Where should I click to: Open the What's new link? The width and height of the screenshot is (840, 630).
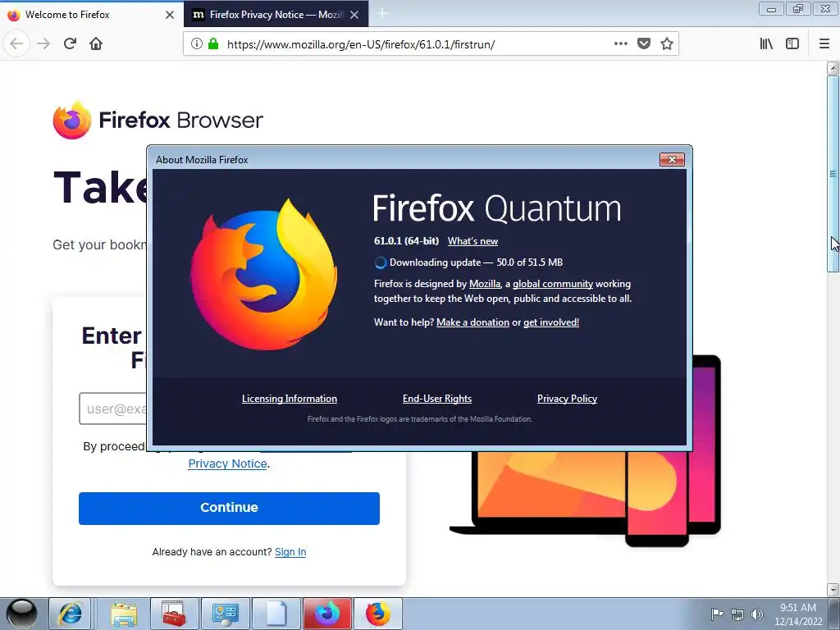coord(472,241)
